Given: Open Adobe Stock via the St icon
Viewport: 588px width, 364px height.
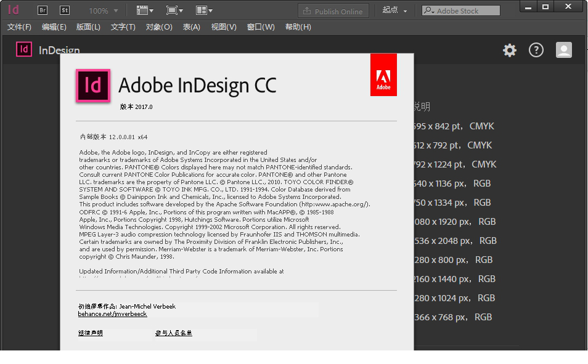Looking at the screenshot, I should click(65, 10).
